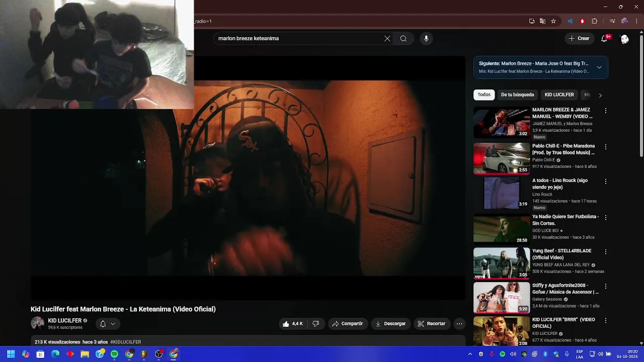644x362 pixels.
Task: Open the red hand ad-blocker extension
Action: tap(582, 21)
